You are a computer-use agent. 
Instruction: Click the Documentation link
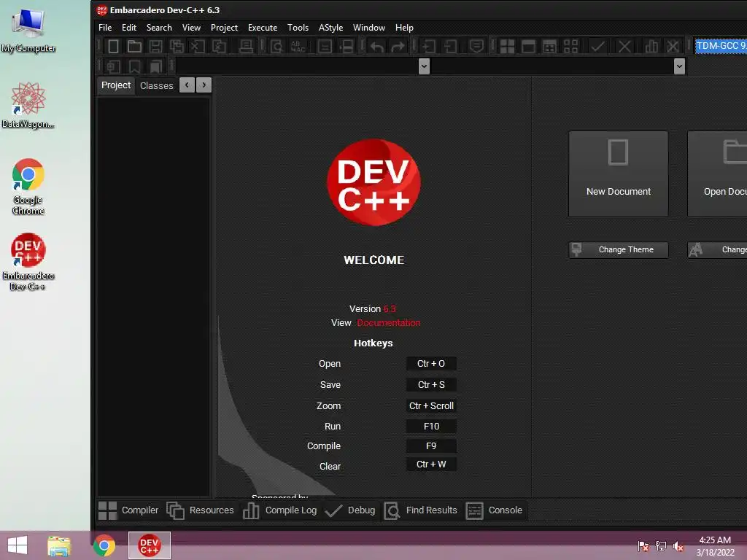pyautogui.click(x=389, y=323)
